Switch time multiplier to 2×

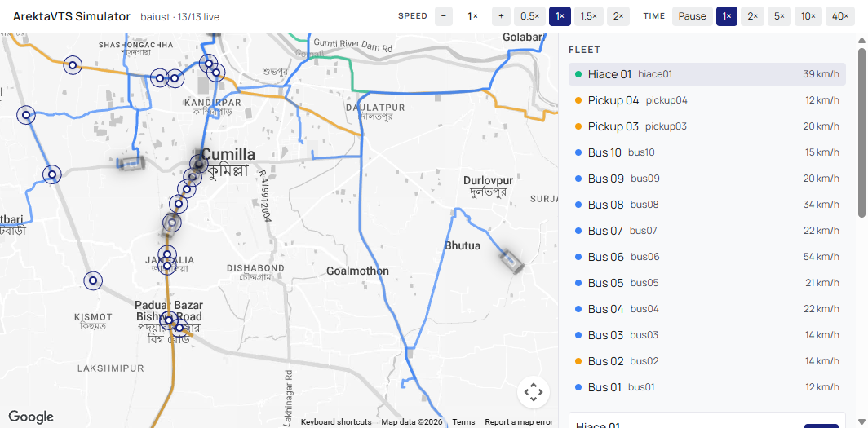pyautogui.click(x=753, y=16)
